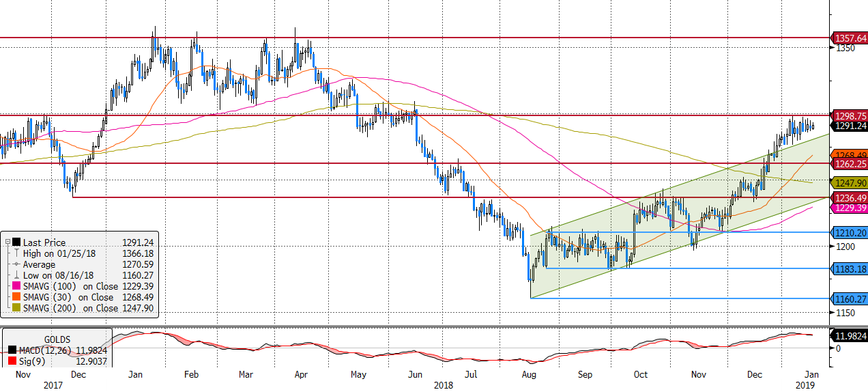Click the 2017 year label on time axis
This screenshot has width=868, height=392.
(52, 385)
